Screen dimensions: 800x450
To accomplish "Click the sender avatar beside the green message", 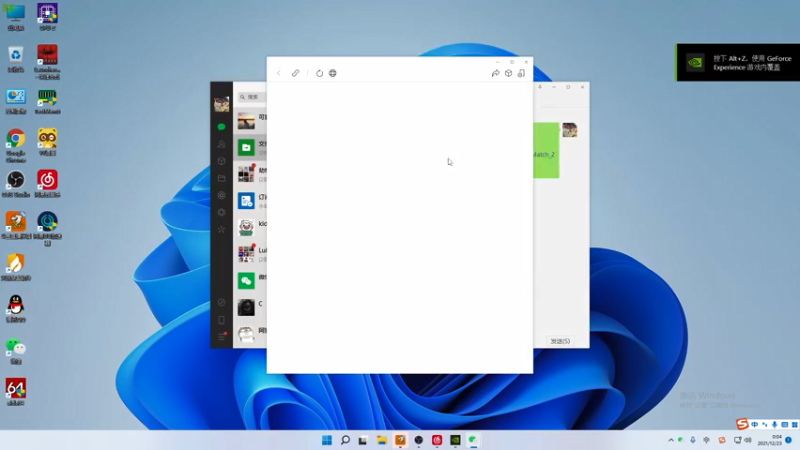I will tap(570, 130).
